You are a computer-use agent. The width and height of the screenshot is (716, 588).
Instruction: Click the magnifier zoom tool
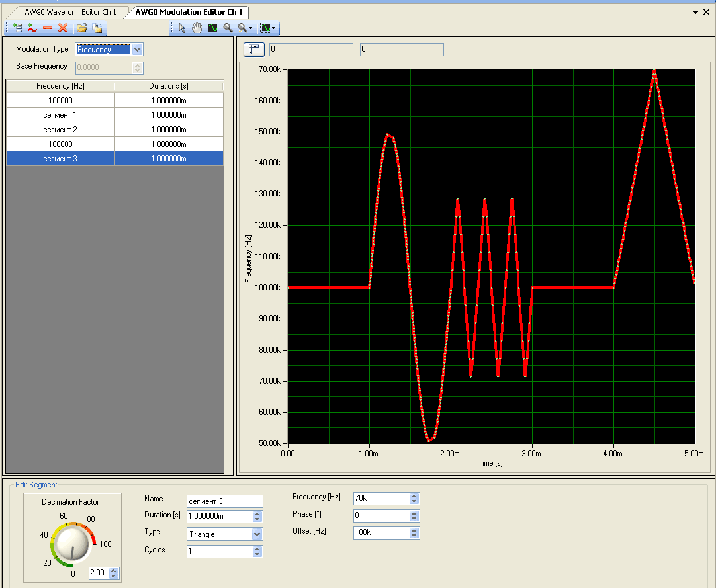[228, 28]
